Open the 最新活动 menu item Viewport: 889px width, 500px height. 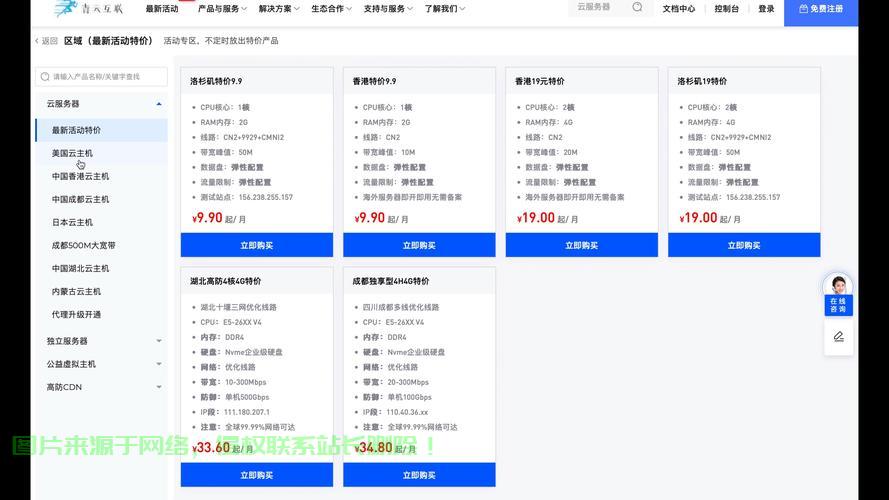pyautogui.click(x=162, y=9)
